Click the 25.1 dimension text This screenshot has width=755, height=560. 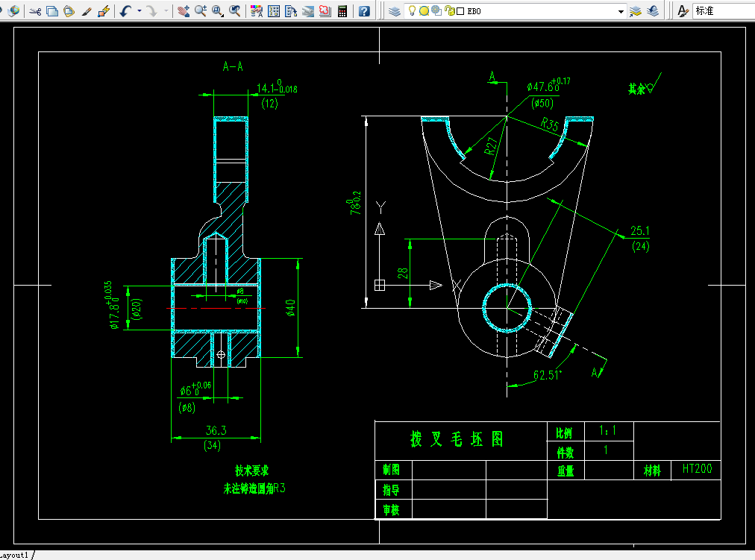coord(640,231)
